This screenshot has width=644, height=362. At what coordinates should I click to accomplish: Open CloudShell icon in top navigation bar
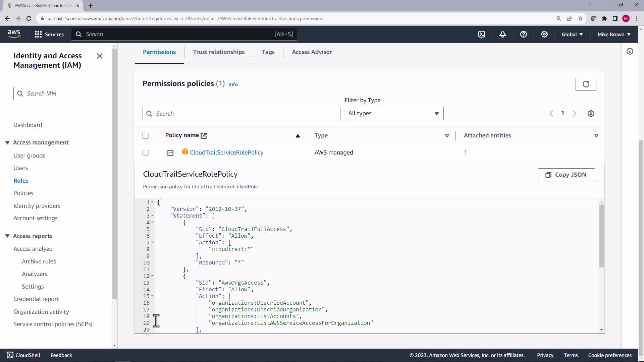482,34
